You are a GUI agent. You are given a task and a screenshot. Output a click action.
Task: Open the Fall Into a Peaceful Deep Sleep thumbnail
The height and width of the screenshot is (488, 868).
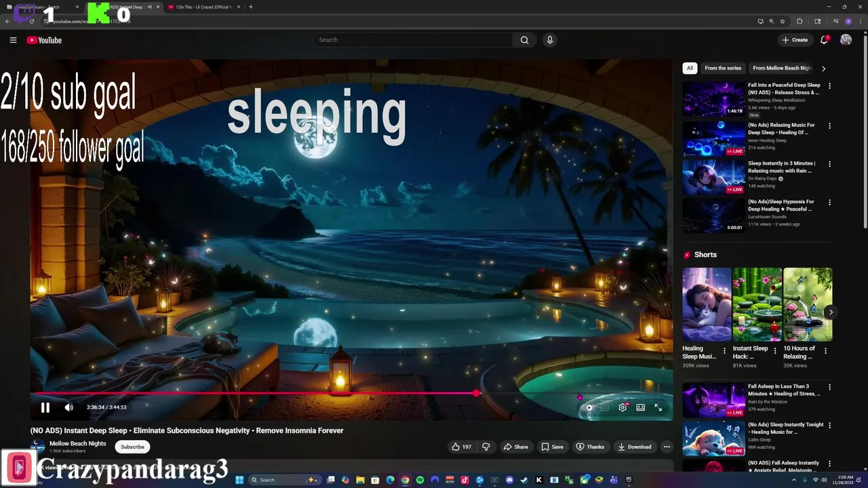click(x=713, y=99)
